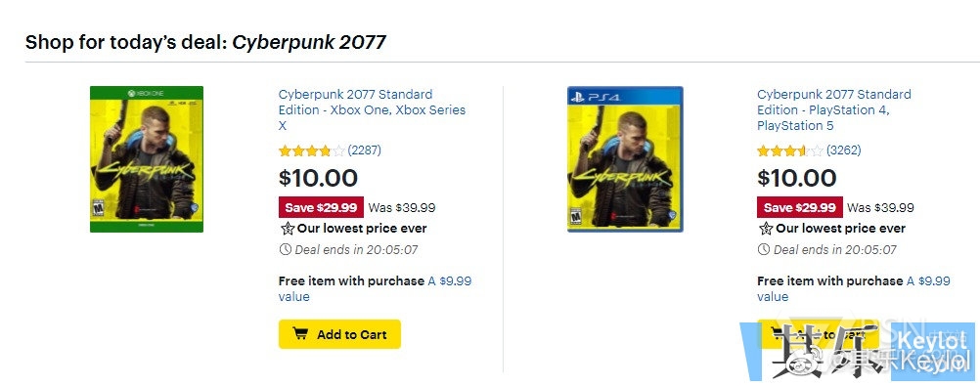Viewport: 980px width, 386px height.
Task: Click the cart icon in the Xbox Add to Cart button
Action: click(300, 333)
